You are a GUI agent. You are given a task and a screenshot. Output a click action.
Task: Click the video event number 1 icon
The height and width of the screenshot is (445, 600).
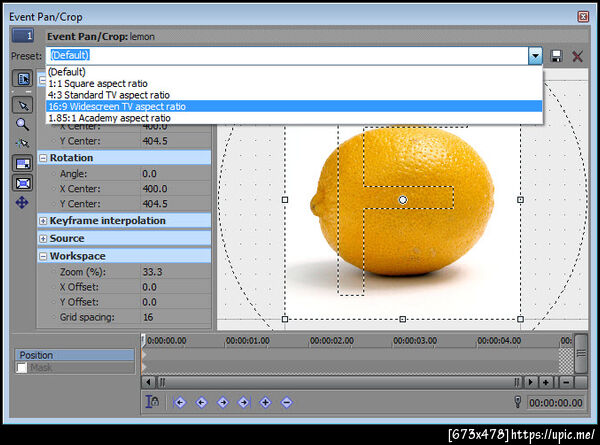23,36
